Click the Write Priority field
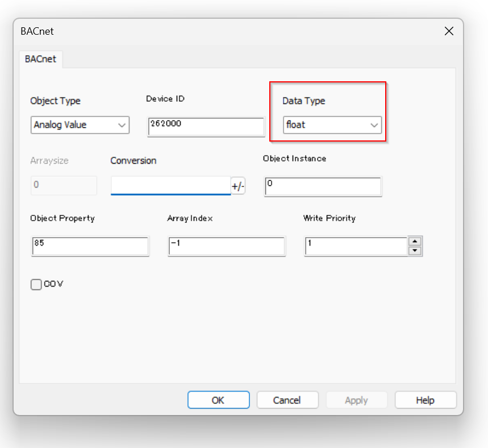This screenshot has height=448, width=488. (356, 246)
